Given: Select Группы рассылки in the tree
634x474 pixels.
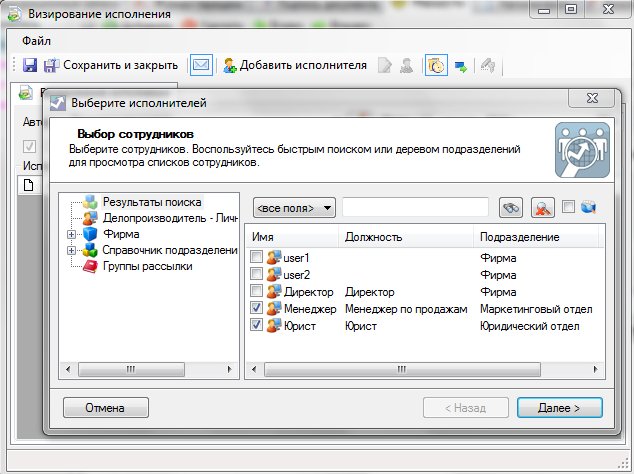Looking at the screenshot, I should pyautogui.click(x=147, y=266).
